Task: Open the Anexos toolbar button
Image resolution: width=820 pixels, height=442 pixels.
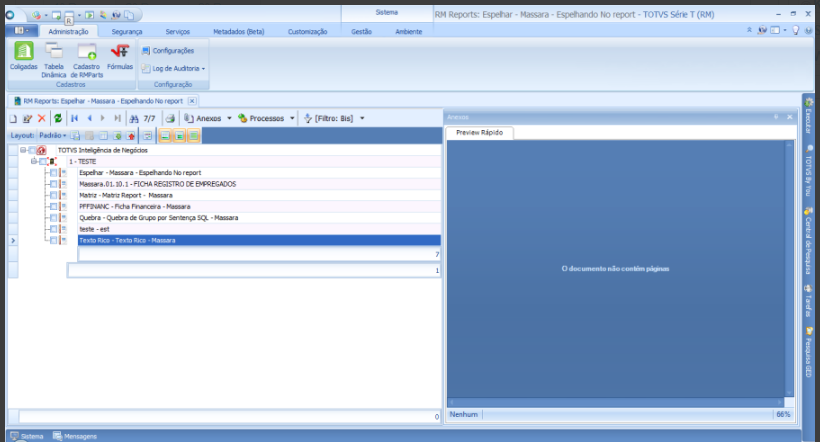Action: [203, 119]
